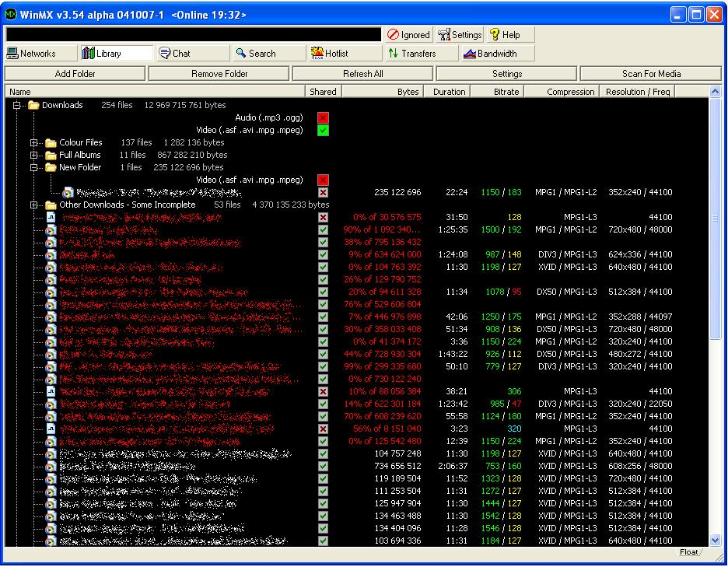Click video icon of 90% of 1 092 340 row

click(x=51, y=230)
